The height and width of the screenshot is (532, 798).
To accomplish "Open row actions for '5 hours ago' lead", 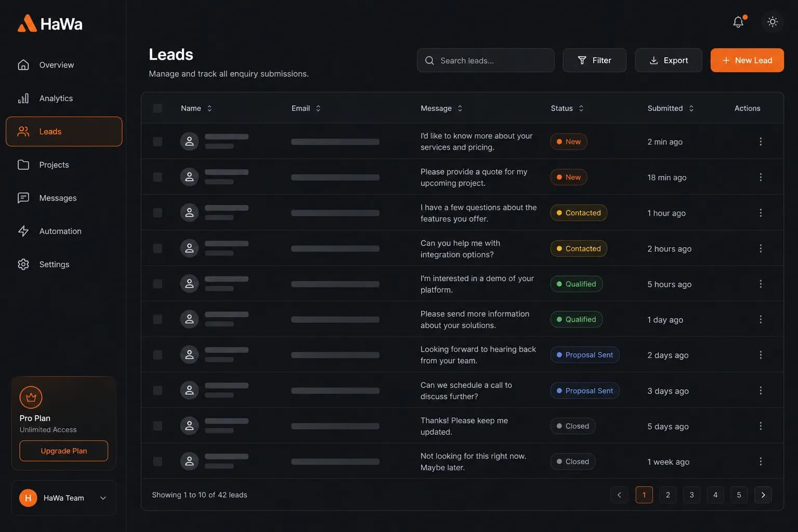I will click(761, 284).
